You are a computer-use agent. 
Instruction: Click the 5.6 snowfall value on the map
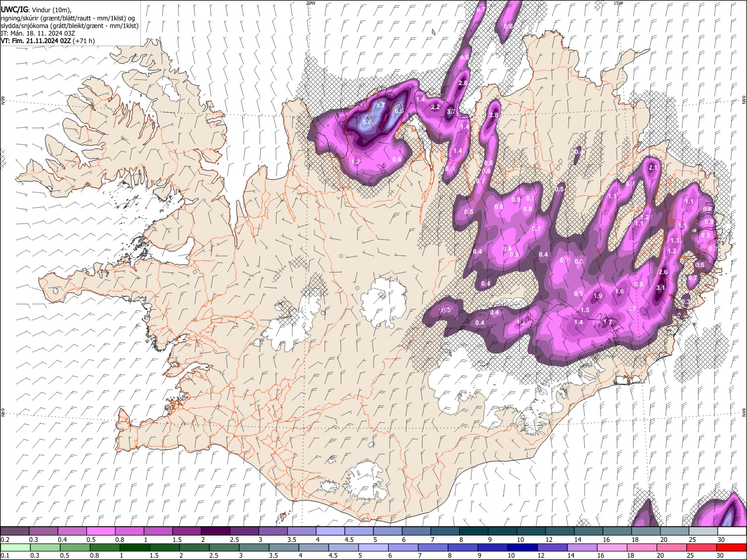(x=367, y=123)
